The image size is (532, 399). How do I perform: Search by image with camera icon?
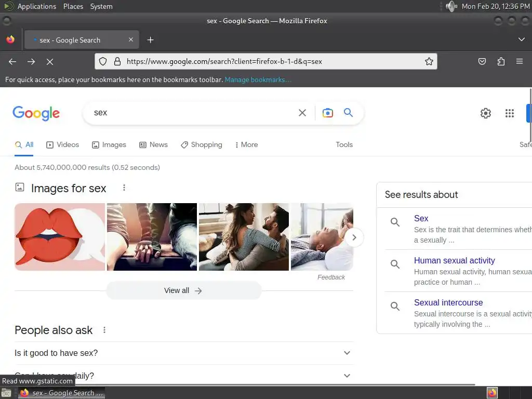[327, 113]
